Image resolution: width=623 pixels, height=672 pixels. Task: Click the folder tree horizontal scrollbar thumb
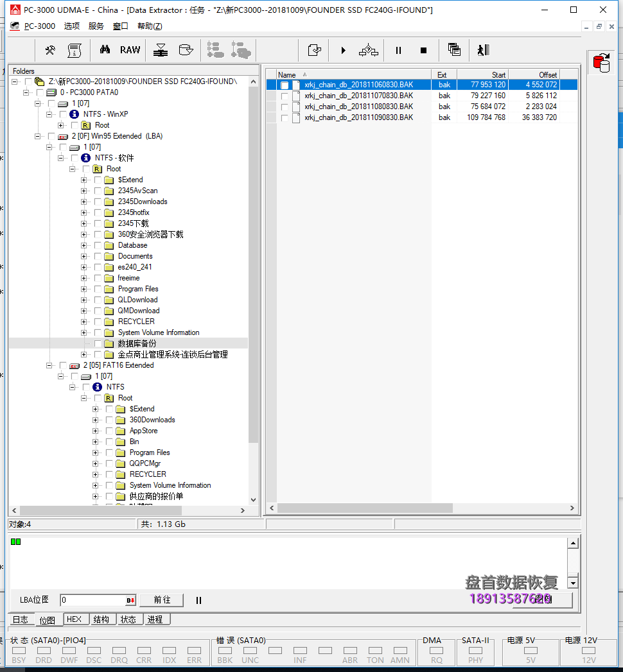pos(101,510)
